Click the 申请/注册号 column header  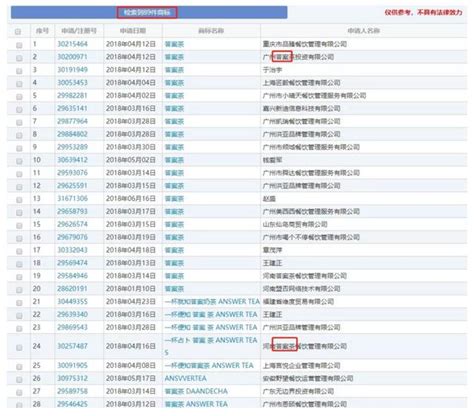(x=79, y=31)
